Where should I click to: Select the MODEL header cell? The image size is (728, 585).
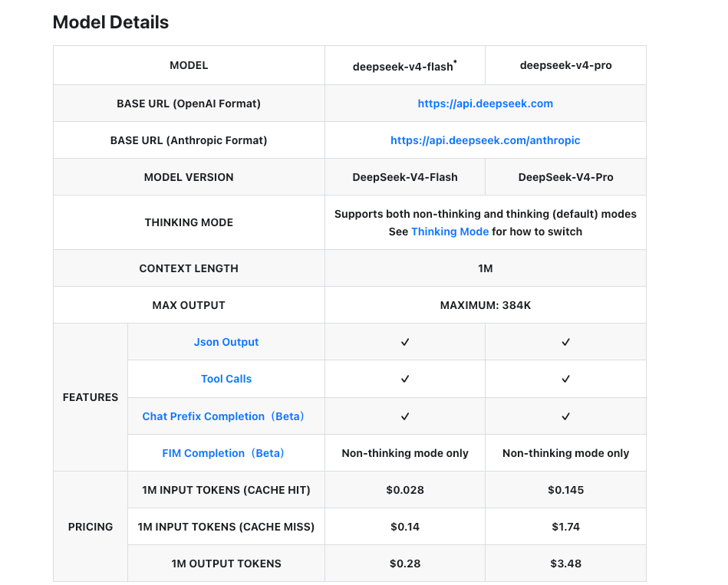tap(189, 65)
